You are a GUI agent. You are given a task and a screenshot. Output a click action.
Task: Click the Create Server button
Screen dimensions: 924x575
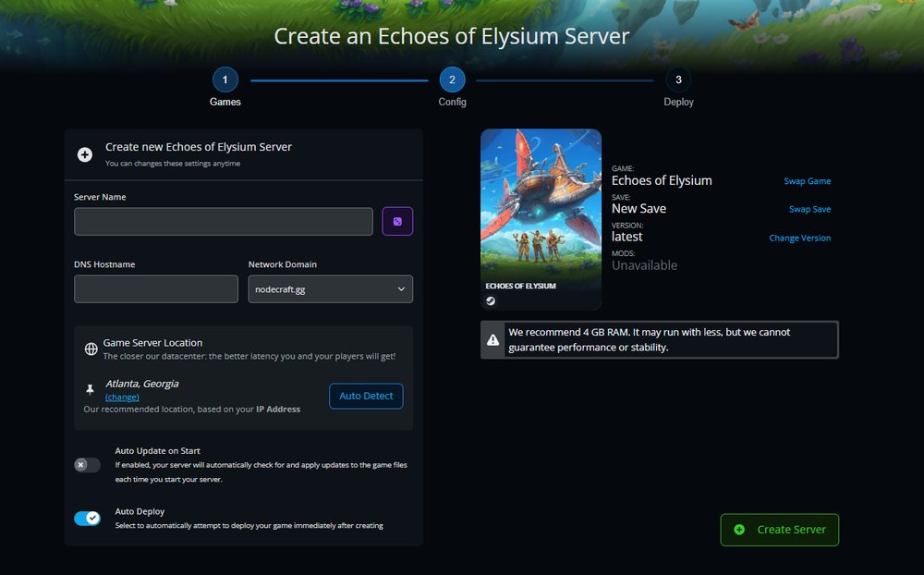[779, 530]
